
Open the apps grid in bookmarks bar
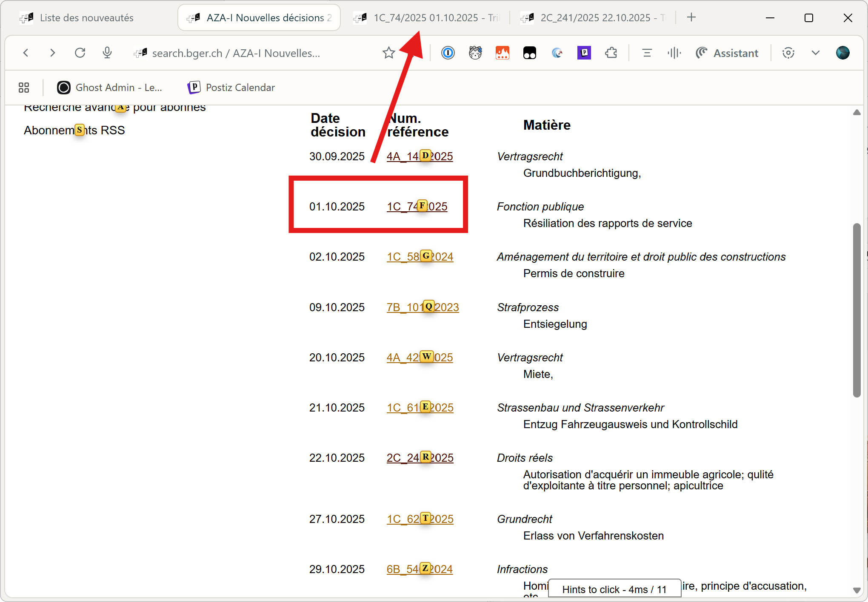coord(24,88)
